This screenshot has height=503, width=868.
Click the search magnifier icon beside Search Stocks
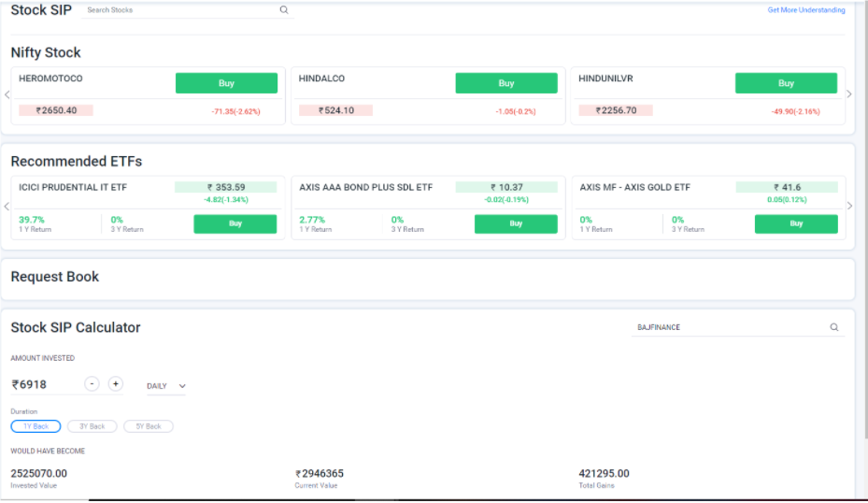pyautogui.click(x=284, y=10)
